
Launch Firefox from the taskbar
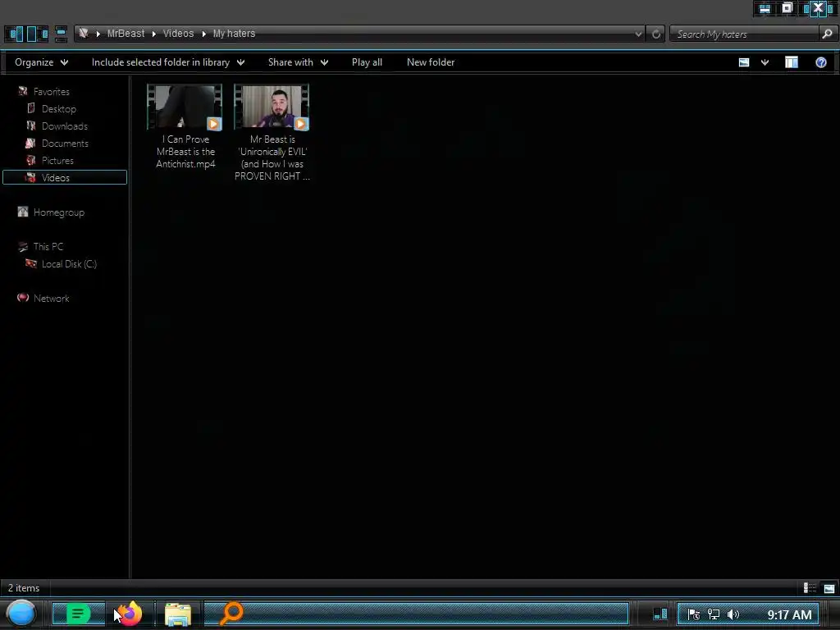point(129,614)
